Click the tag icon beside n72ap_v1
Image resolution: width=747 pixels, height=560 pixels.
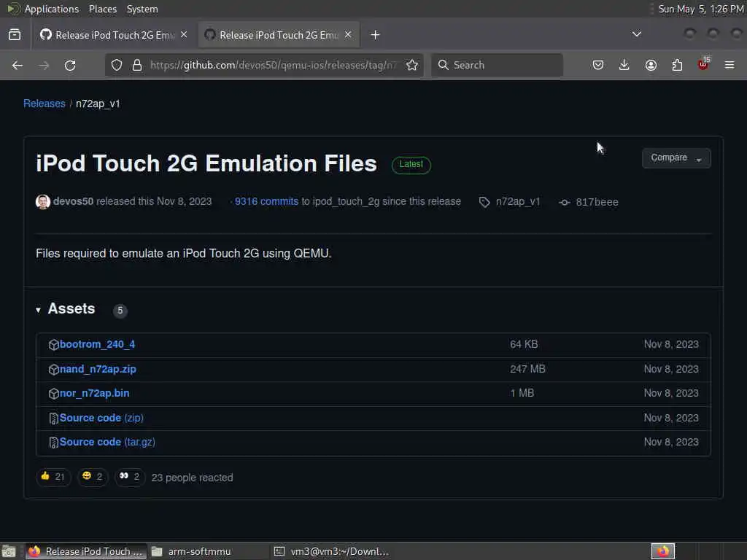484,203
